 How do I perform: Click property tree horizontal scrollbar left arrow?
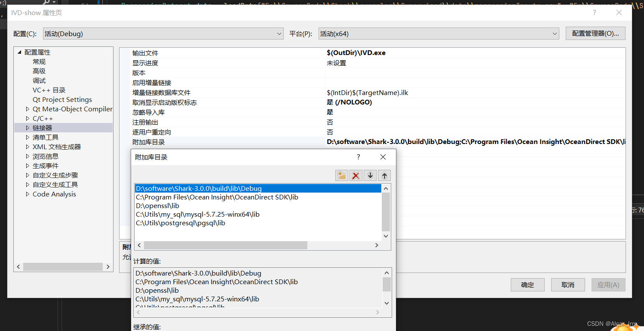(18, 267)
